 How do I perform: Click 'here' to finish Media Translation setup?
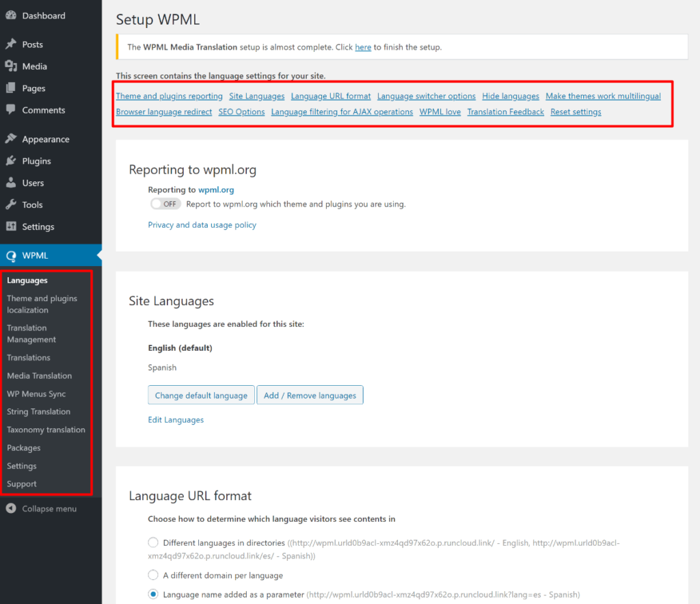click(363, 47)
